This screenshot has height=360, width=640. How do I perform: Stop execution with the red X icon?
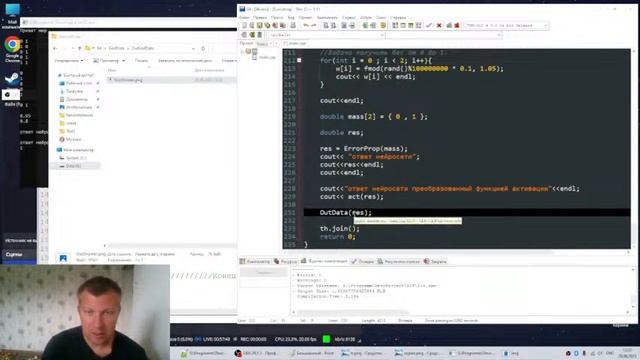point(439,25)
